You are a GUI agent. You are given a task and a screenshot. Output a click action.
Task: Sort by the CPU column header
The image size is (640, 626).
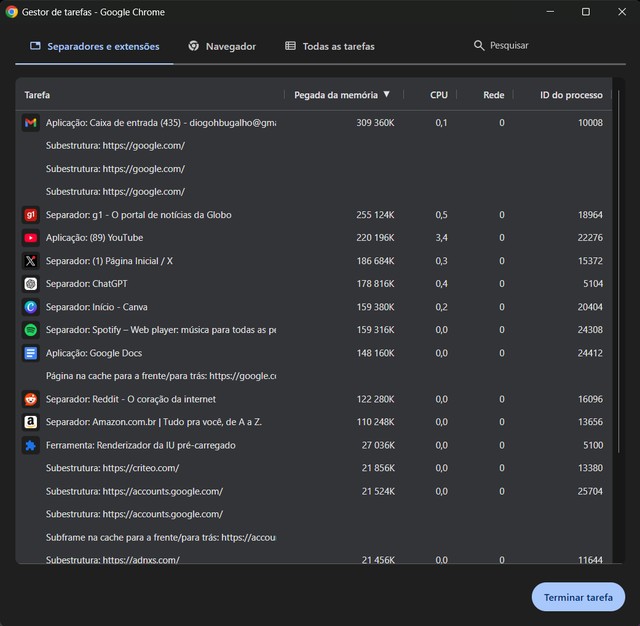(x=439, y=95)
